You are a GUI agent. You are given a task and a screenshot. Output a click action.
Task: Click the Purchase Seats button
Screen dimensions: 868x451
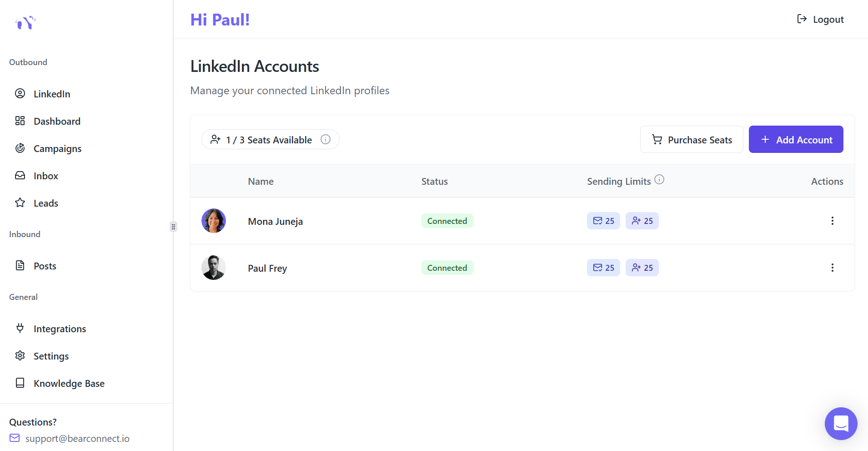[x=691, y=140]
